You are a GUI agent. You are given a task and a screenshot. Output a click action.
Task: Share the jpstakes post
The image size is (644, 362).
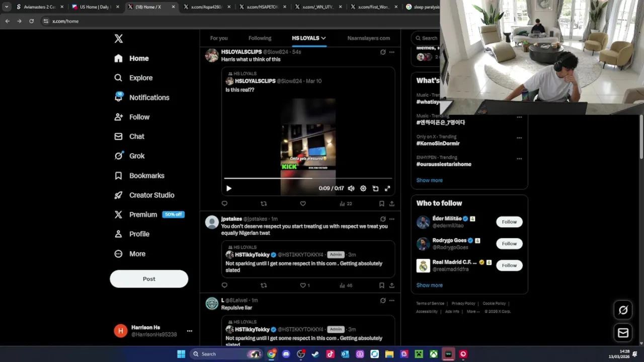pyautogui.click(x=392, y=285)
